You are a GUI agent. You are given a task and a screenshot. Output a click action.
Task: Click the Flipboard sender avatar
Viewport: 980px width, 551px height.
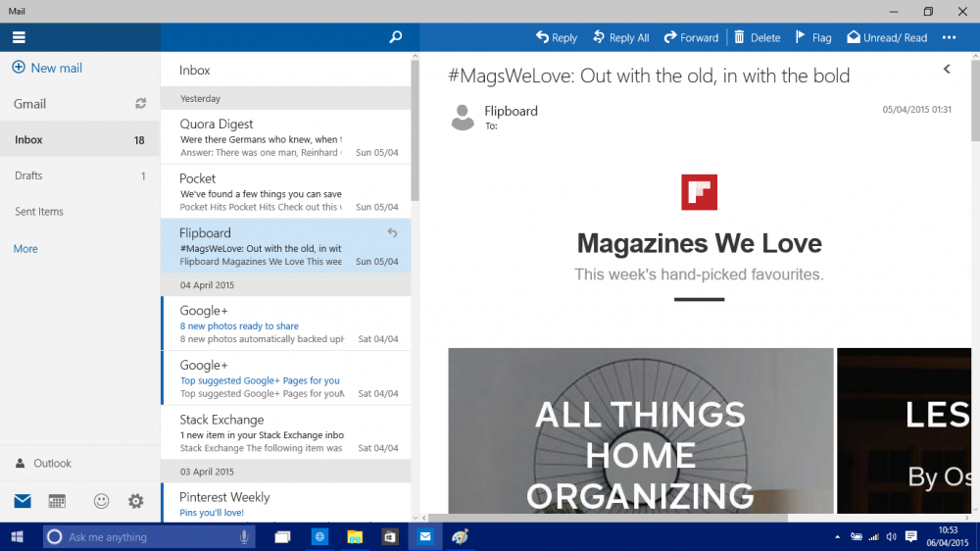[x=463, y=117]
